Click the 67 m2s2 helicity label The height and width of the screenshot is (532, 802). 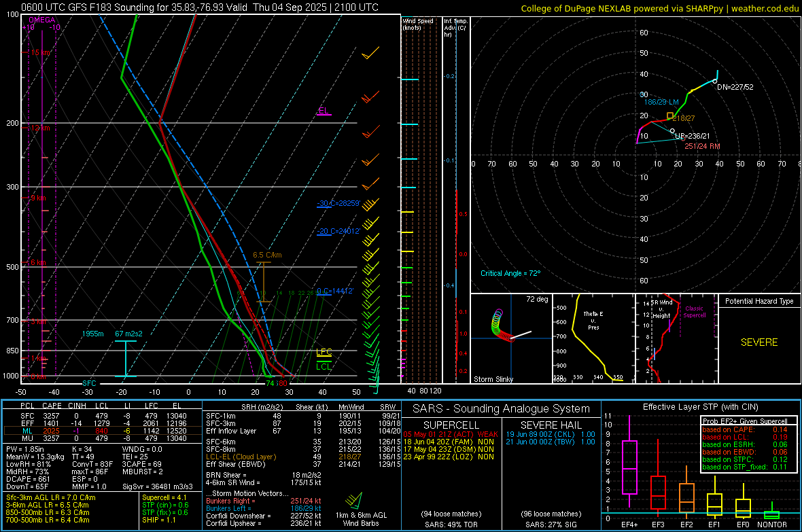coord(129,334)
